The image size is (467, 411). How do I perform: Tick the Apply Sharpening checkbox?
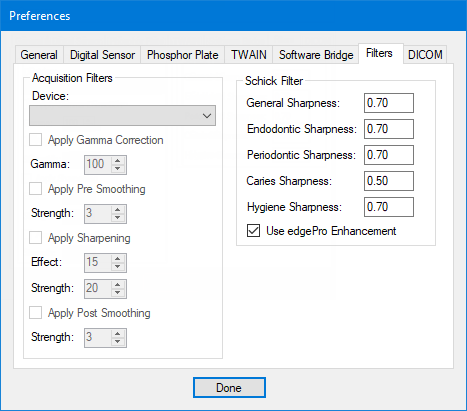point(36,238)
